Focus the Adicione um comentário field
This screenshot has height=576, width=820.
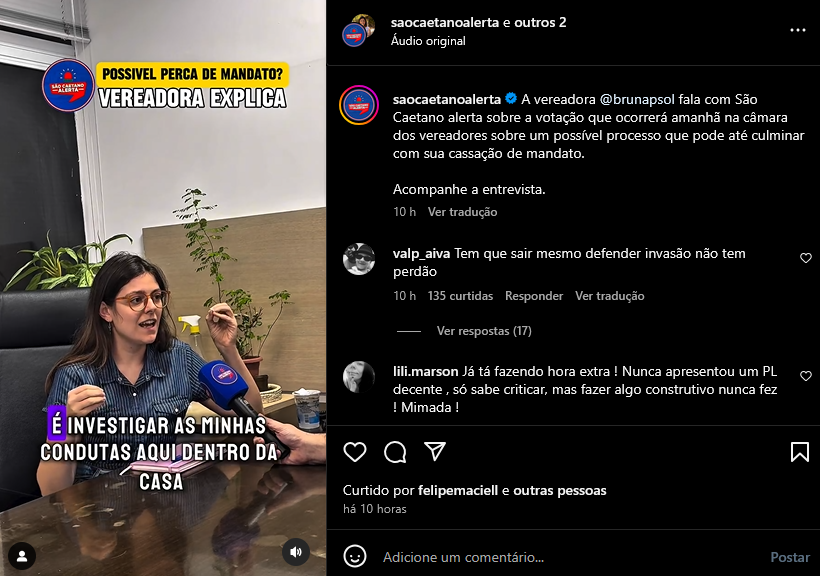570,557
